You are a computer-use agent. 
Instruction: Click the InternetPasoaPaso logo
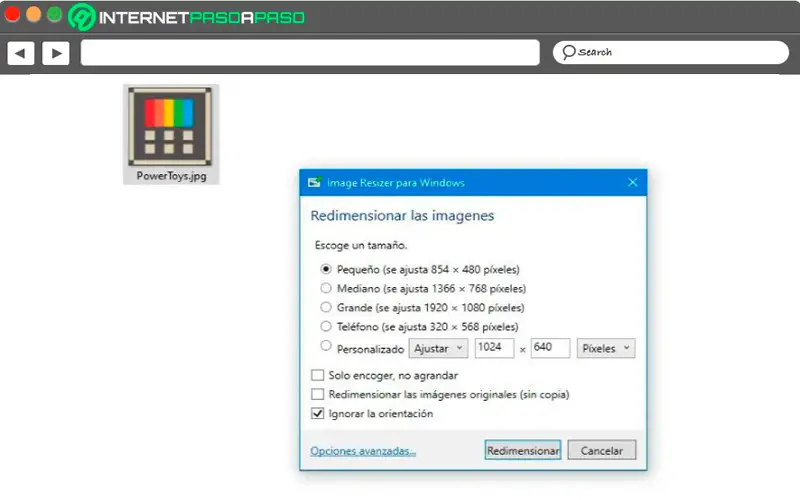(x=187, y=17)
